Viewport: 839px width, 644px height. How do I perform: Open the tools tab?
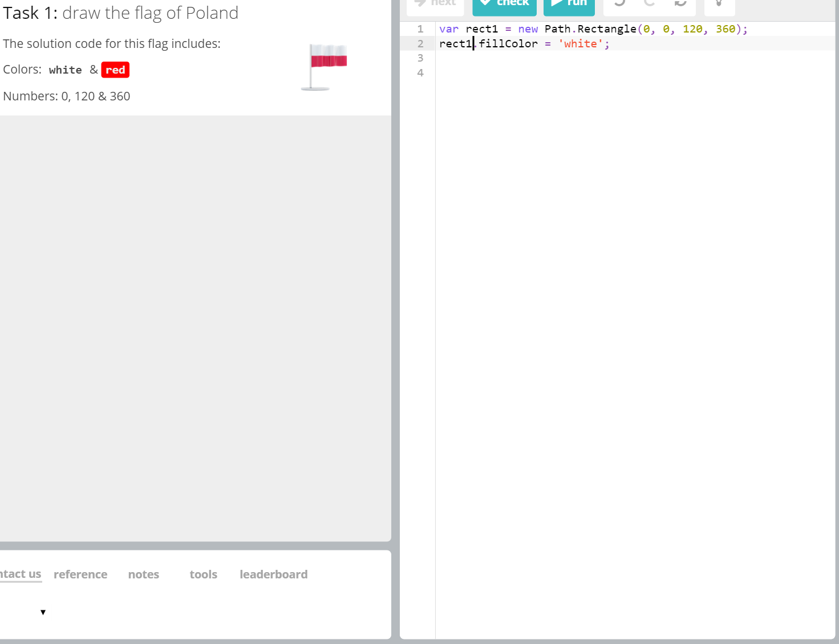204,574
